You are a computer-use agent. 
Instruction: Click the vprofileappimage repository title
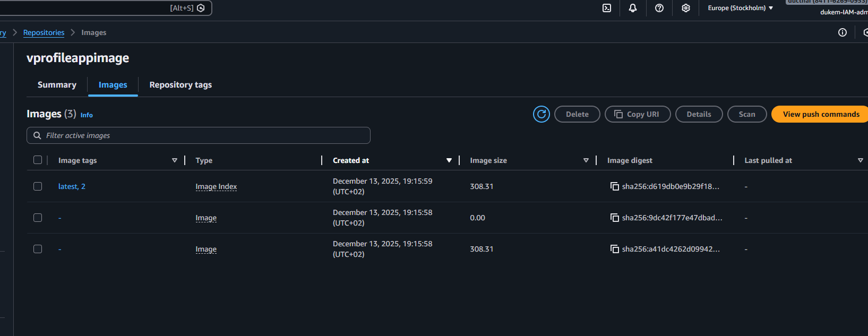[x=78, y=58]
